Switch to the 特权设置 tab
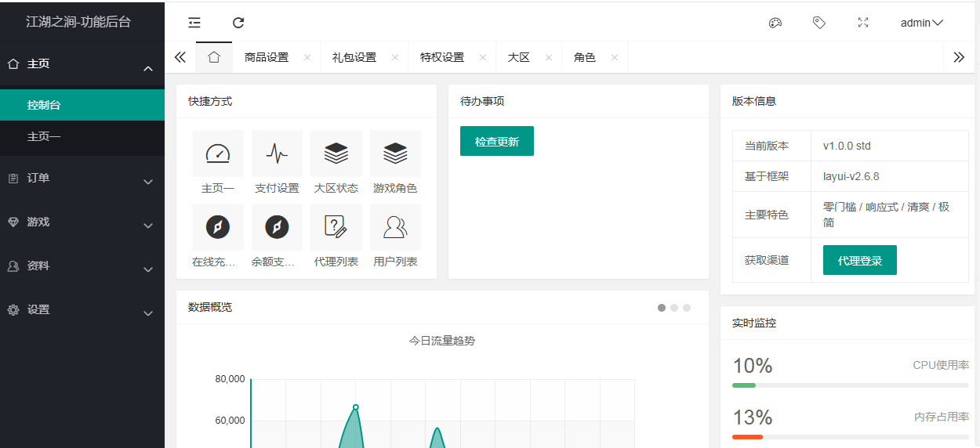Image resolution: width=980 pixels, height=448 pixels. [x=442, y=57]
